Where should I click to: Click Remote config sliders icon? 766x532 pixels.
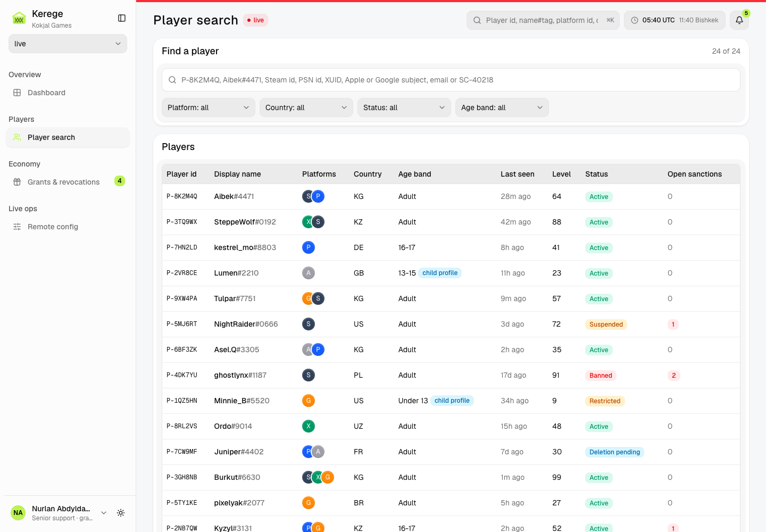point(17,227)
